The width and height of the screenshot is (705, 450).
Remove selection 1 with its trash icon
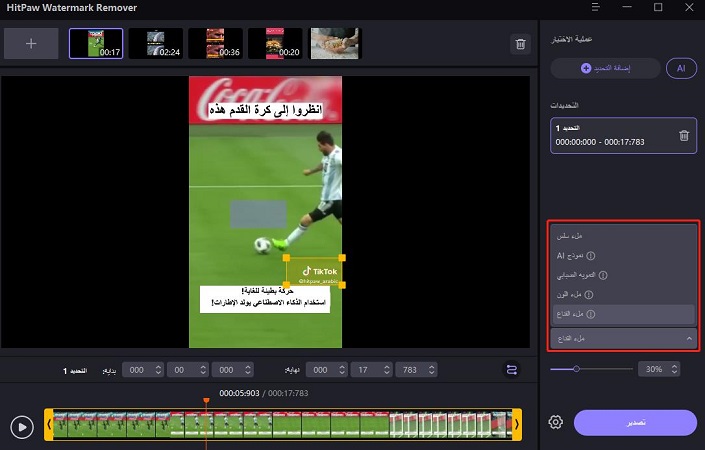click(x=684, y=135)
